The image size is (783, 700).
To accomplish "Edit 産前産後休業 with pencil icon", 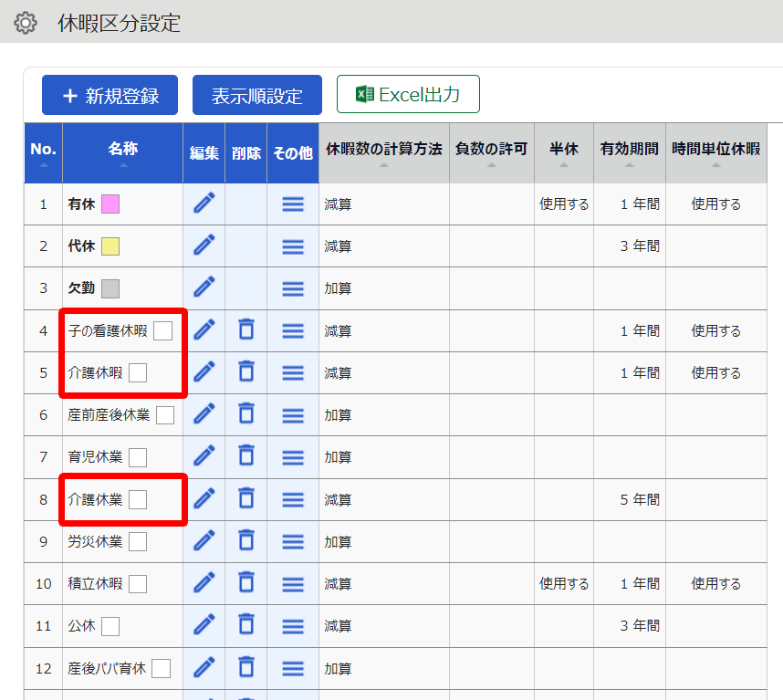I will [204, 414].
